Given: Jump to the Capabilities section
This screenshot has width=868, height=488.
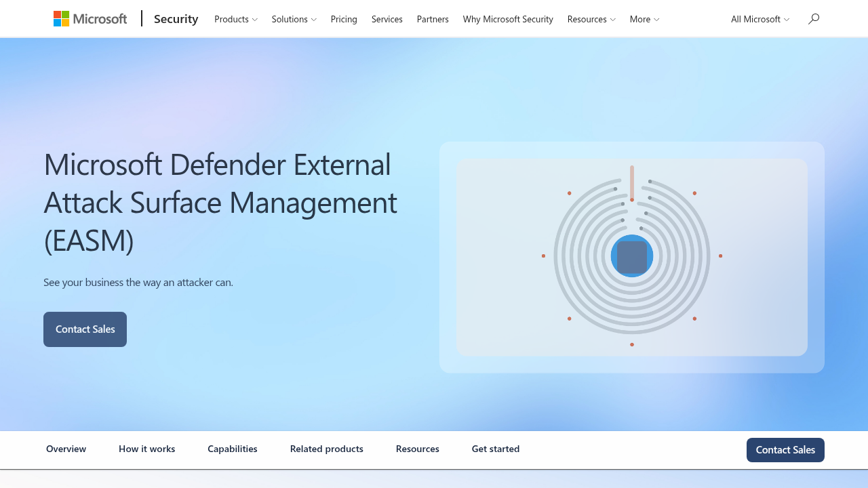Looking at the screenshot, I should [233, 449].
